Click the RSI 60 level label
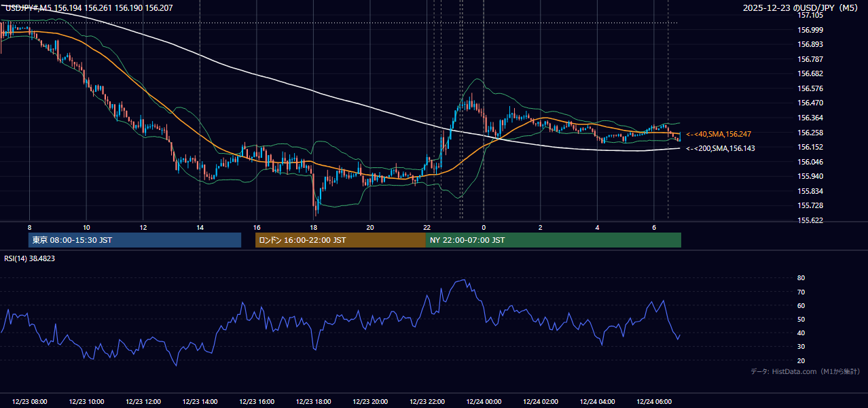Image resolution: width=868 pixels, height=408 pixels. tap(801, 305)
